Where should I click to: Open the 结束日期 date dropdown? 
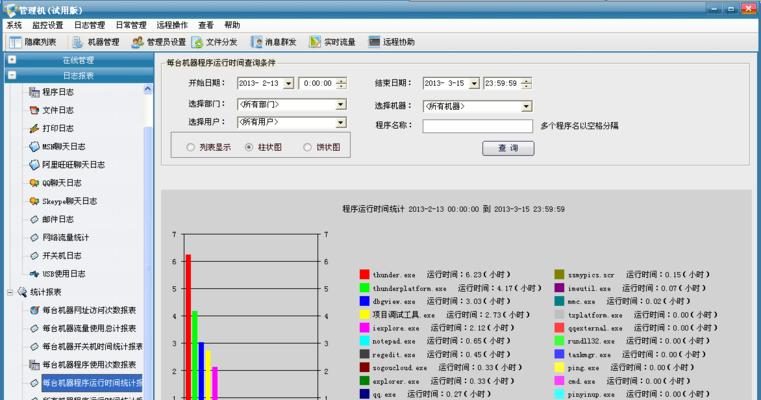(474, 83)
